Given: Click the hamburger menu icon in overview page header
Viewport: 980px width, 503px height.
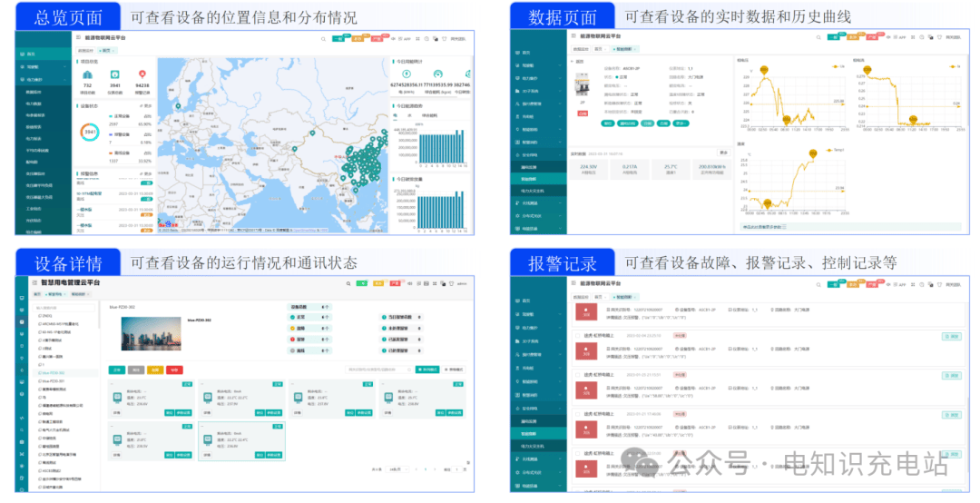Looking at the screenshot, I should pyautogui.click(x=79, y=38).
